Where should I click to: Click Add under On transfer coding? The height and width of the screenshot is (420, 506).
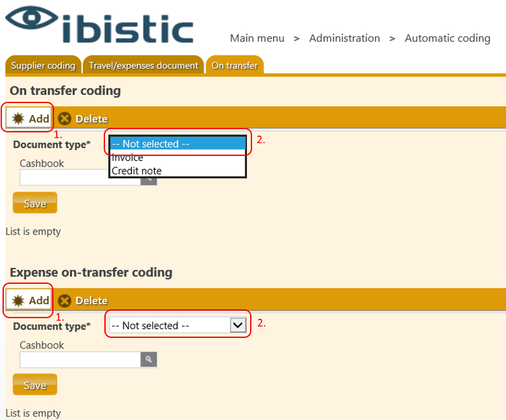coord(30,118)
